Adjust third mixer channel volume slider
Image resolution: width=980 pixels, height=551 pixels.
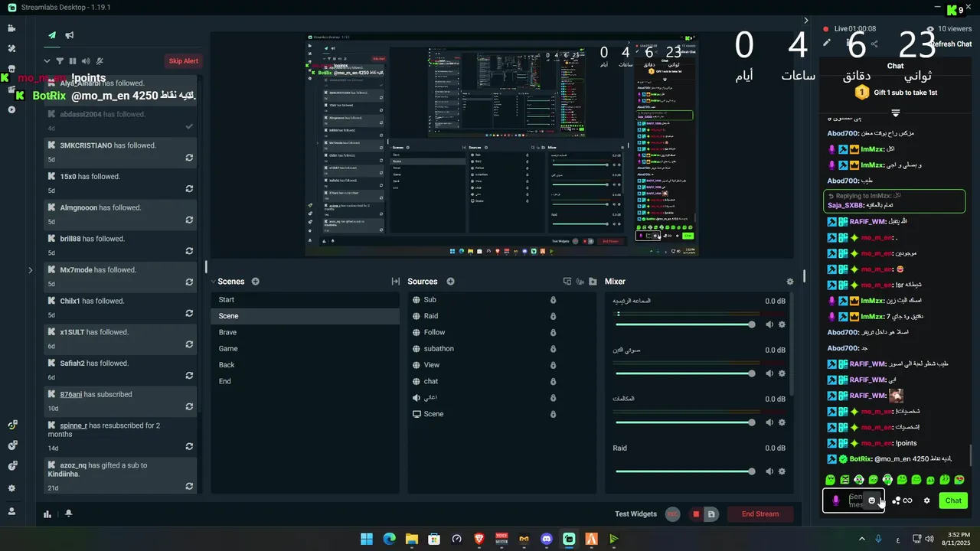[x=685, y=422]
